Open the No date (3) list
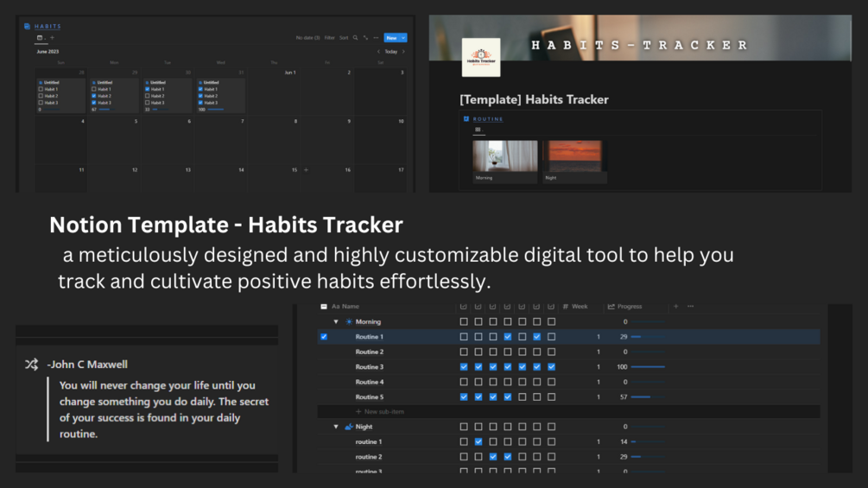The height and width of the screenshot is (488, 868). (x=307, y=38)
